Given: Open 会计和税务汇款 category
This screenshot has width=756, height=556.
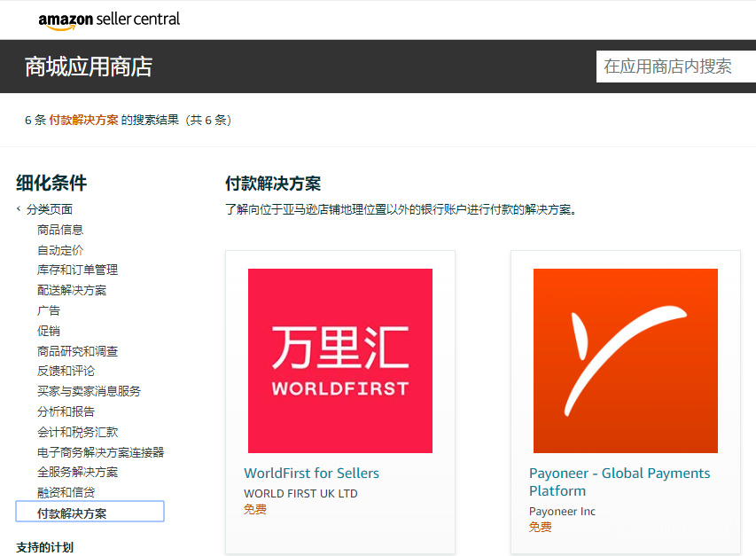Looking at the screenshot, I should pos(78,432).
